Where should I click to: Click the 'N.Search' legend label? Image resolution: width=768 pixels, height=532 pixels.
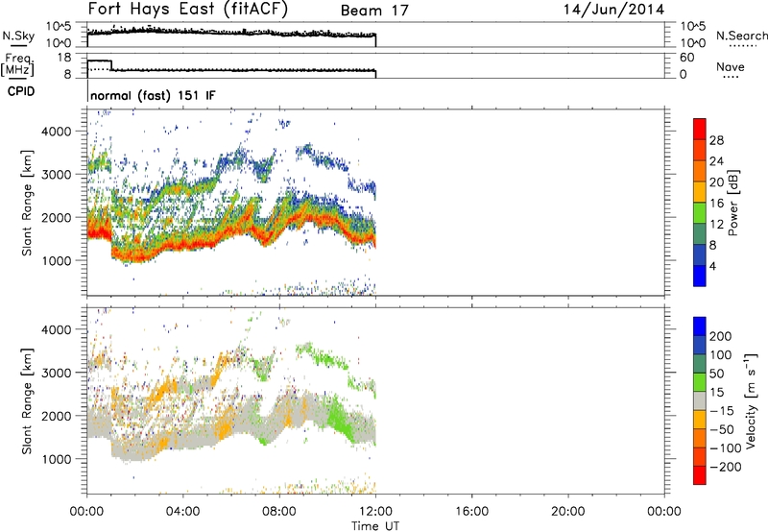pos(741,36)
